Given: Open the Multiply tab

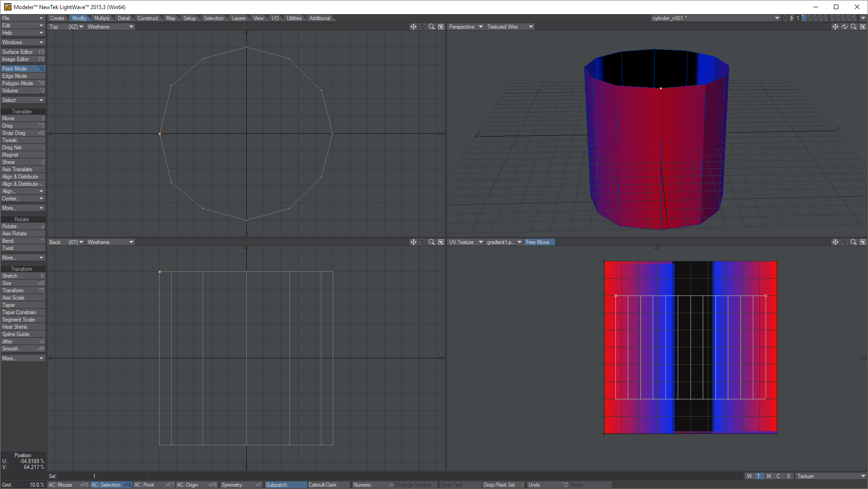Looking at the screenshot, I should (x=102, y=18).
